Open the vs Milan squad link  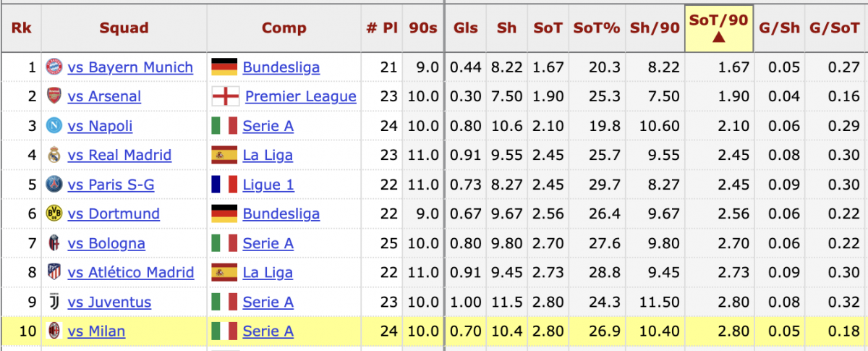(96, 331)
